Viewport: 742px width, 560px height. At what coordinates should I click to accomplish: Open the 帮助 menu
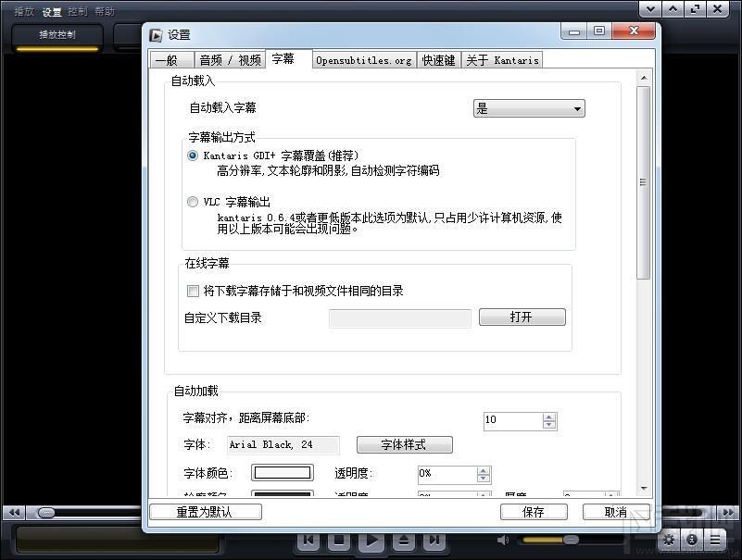(x=104, y=11)
